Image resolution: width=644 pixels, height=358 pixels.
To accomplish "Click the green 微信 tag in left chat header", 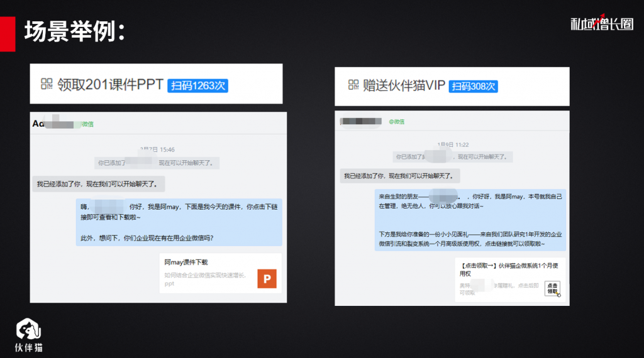I will point(87,124).
